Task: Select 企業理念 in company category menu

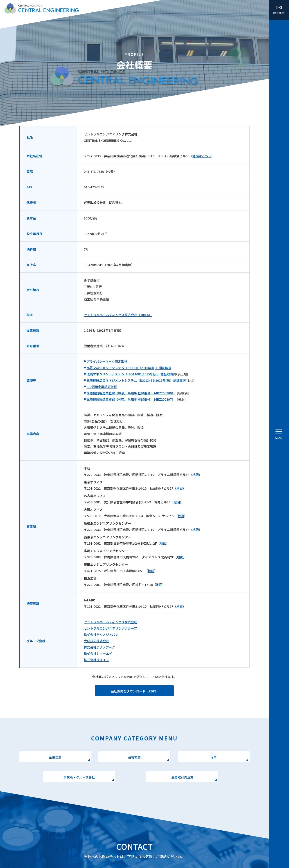Action: click(x=55, y=757)
